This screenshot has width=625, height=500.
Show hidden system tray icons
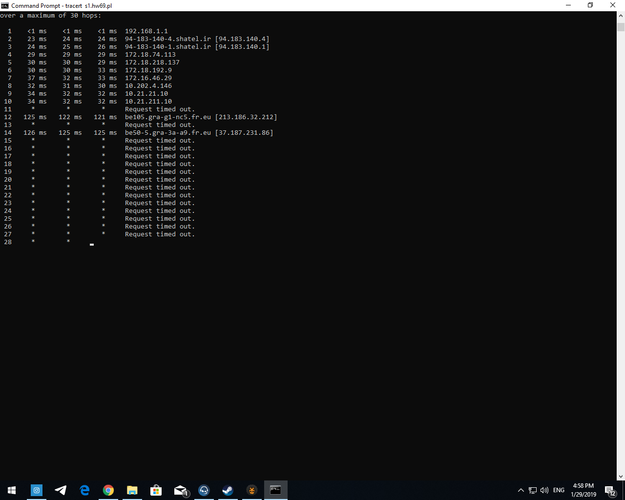click(x=521, y=490)
